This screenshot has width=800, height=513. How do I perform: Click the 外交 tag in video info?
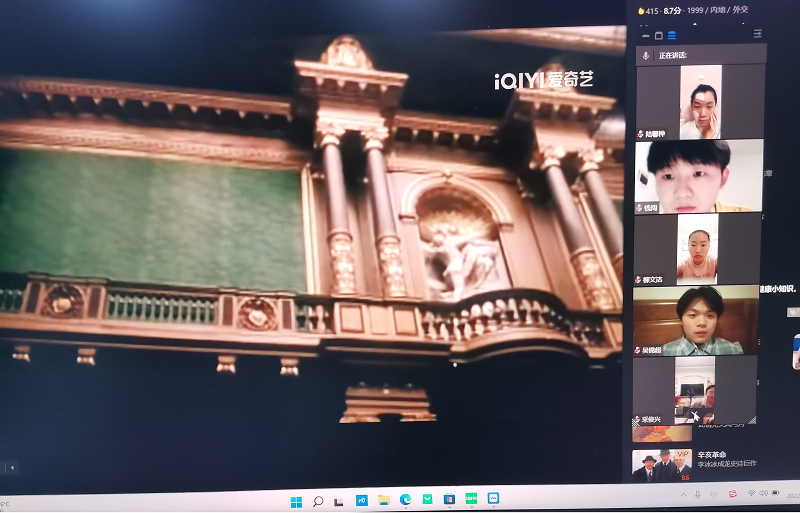740,10
